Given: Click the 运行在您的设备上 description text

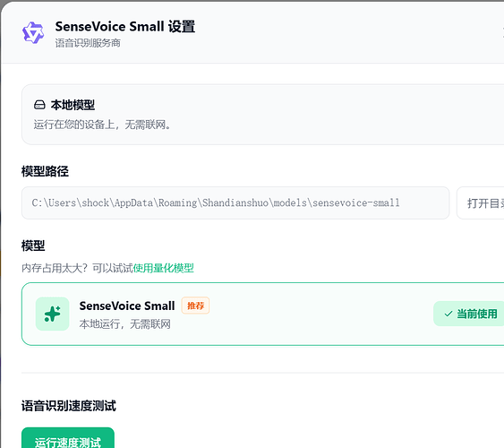Looking at the screenshot, I should coord(102,125).
